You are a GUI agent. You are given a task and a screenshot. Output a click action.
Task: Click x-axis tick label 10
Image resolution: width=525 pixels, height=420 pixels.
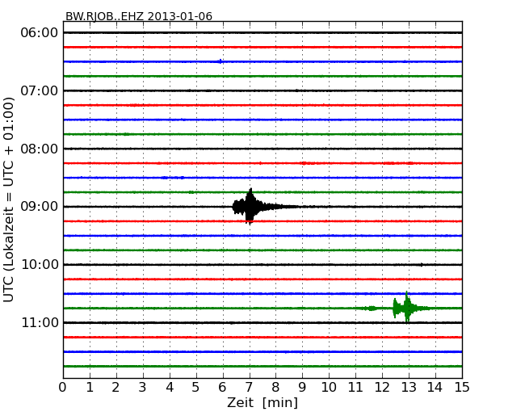pyautogui.click(x=329, y=388)
